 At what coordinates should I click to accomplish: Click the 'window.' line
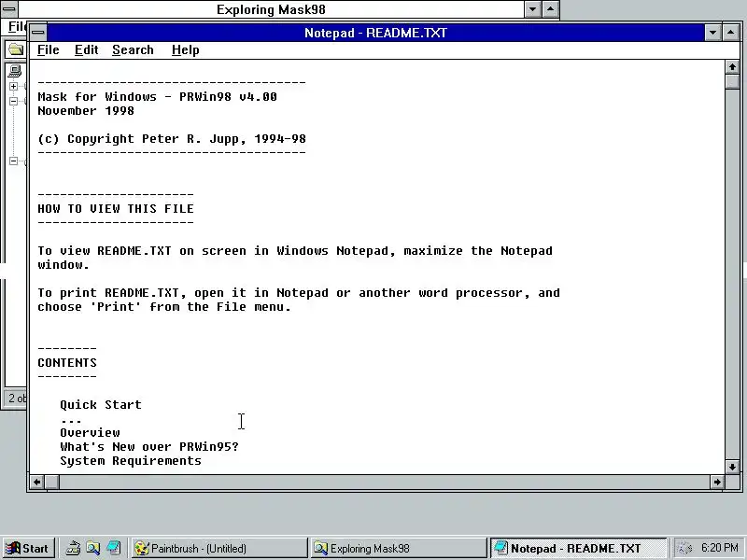pos(63,265)
